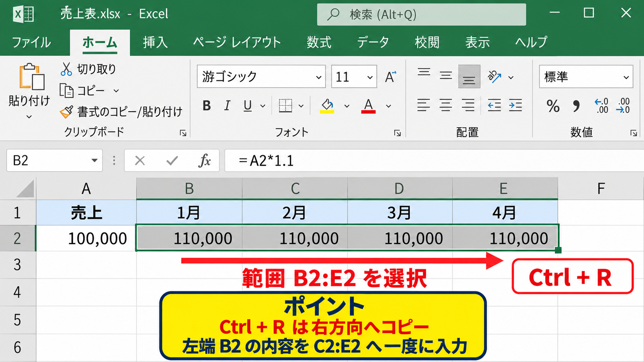644x362 pixels.
Task: Align text to top
Action: pos(424,72)
